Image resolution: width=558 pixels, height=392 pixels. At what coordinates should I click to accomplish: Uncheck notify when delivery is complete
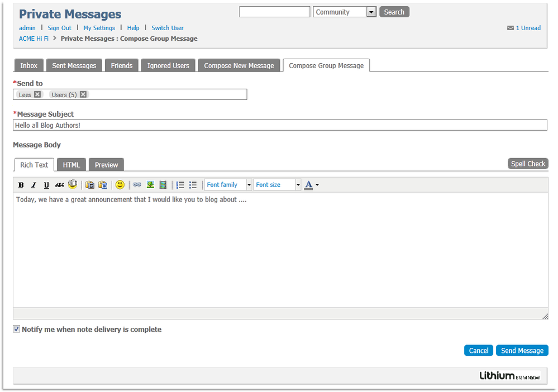tap(16, 329)
